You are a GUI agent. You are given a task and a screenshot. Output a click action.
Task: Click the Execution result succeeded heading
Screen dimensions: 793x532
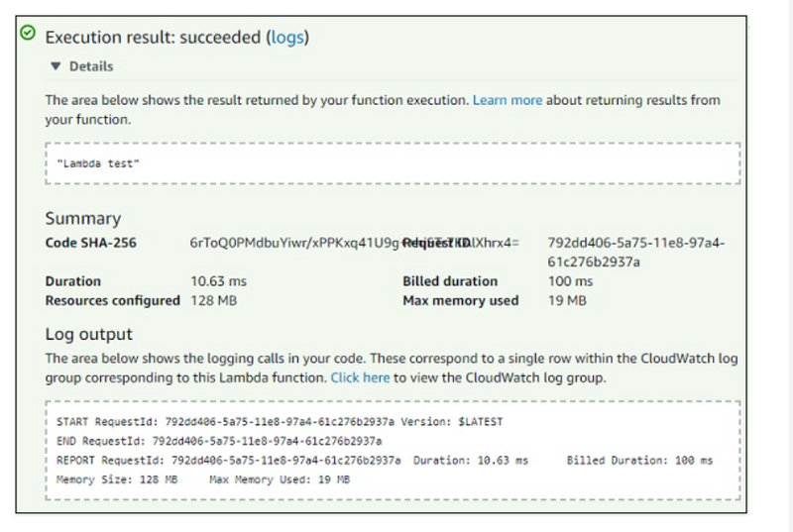pos(154,38)
